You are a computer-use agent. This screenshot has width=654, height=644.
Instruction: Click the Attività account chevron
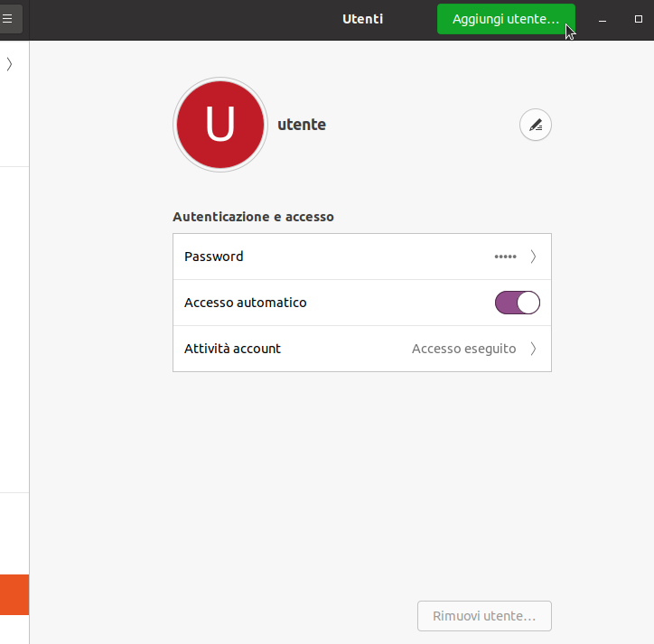point(533,349)
